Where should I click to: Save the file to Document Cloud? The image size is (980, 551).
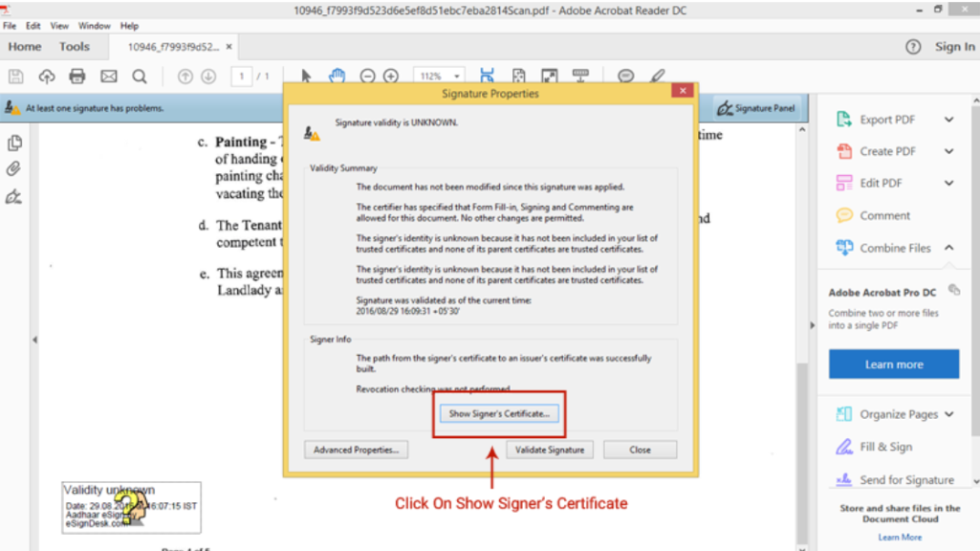click(47, 77)
